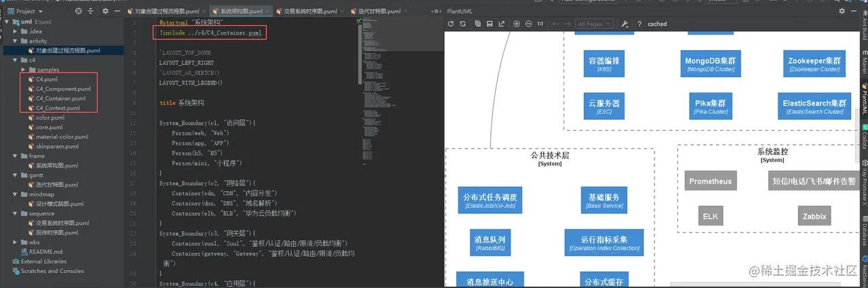Expand the samples folder

(24, 69)
